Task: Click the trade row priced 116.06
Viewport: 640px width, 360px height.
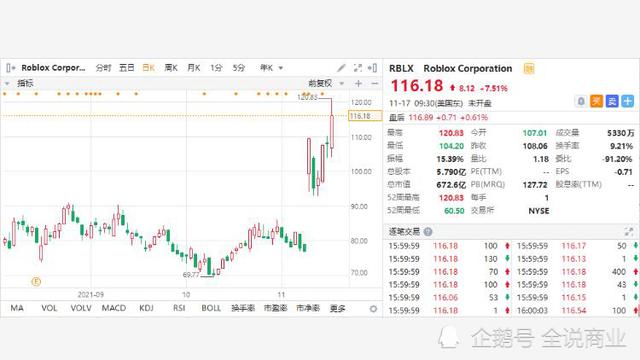Action: [448, 298]
